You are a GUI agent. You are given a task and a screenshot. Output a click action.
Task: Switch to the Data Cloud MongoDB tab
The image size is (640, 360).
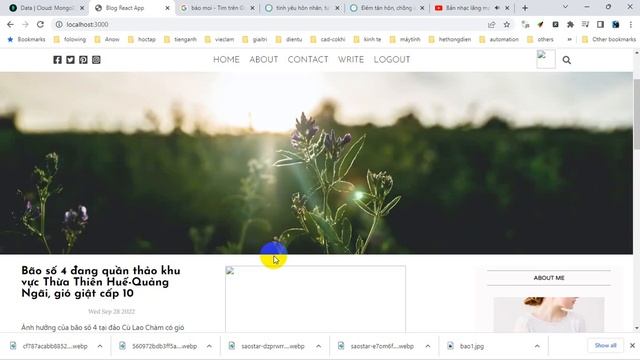(x=46, y=8)
